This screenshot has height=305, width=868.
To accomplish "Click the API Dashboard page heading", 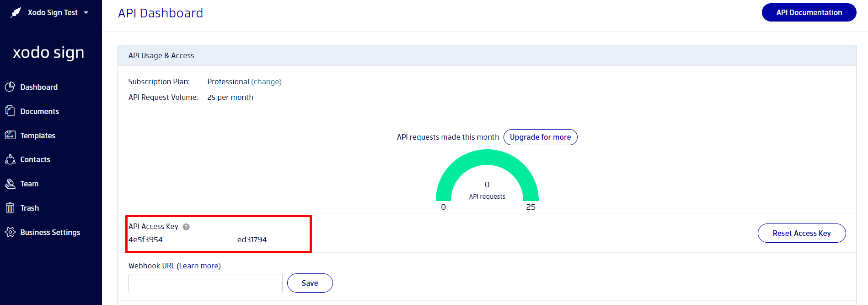I will coord(161,13).
